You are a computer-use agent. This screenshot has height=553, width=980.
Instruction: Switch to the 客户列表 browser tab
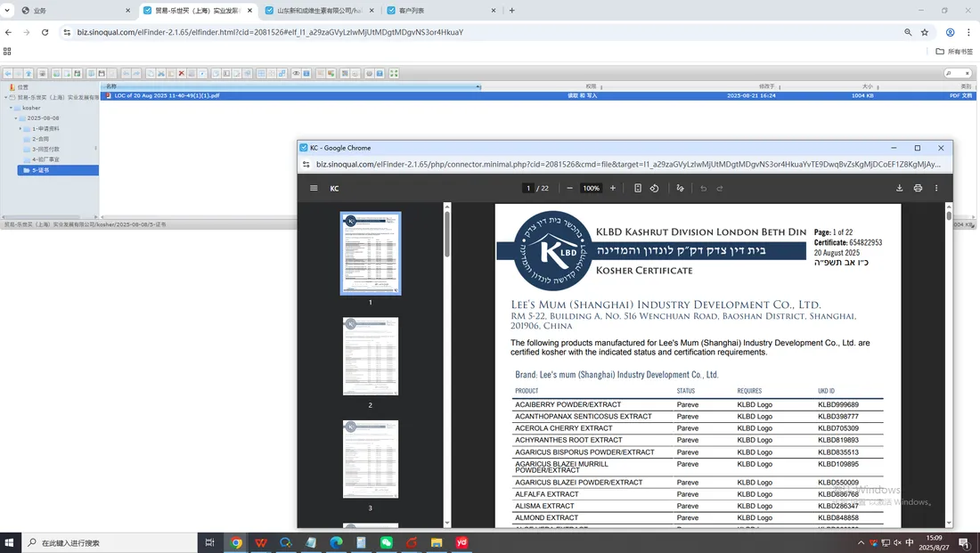(441, 11)
